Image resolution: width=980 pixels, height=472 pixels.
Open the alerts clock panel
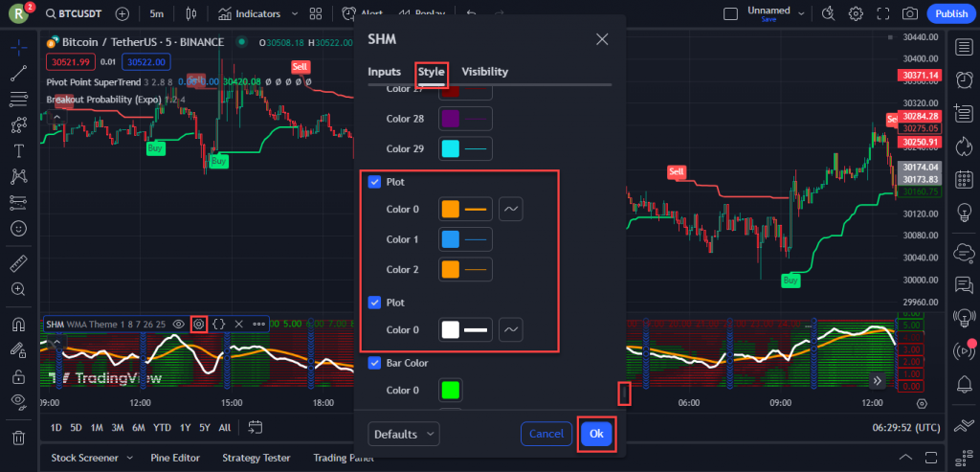pyautogui.click(x=963, y=79)
